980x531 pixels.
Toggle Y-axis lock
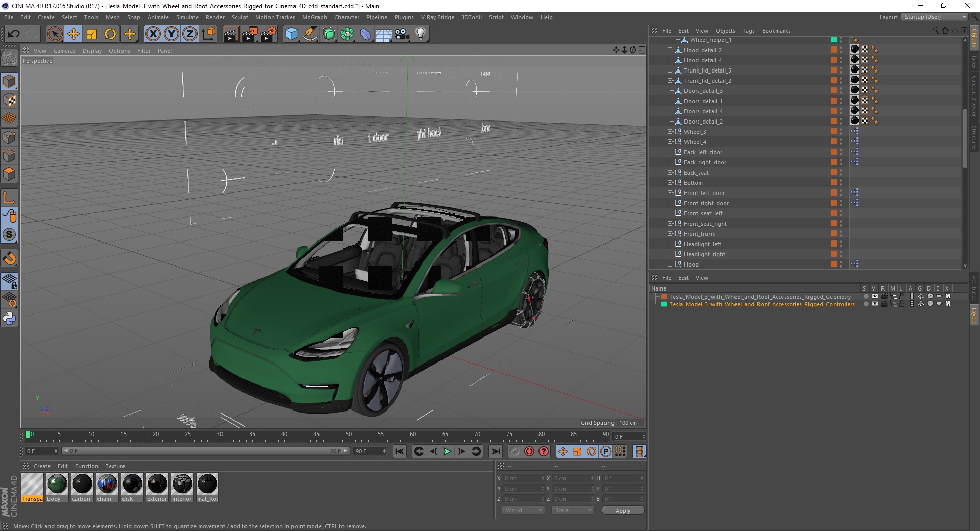click(171, 34)
